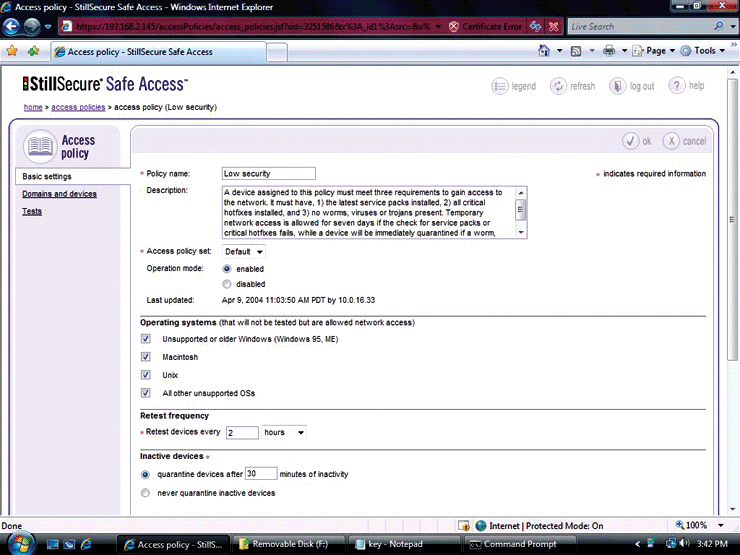Open the retest hours unit dropdown
This screenshot has width=740, height=555.
click(x=284, y=432)
